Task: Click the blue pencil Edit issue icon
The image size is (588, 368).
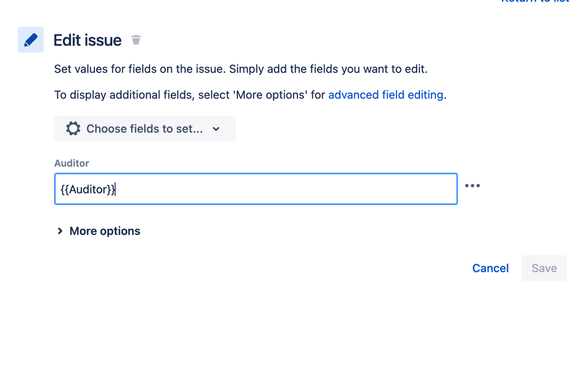Action: coord(31,40)
